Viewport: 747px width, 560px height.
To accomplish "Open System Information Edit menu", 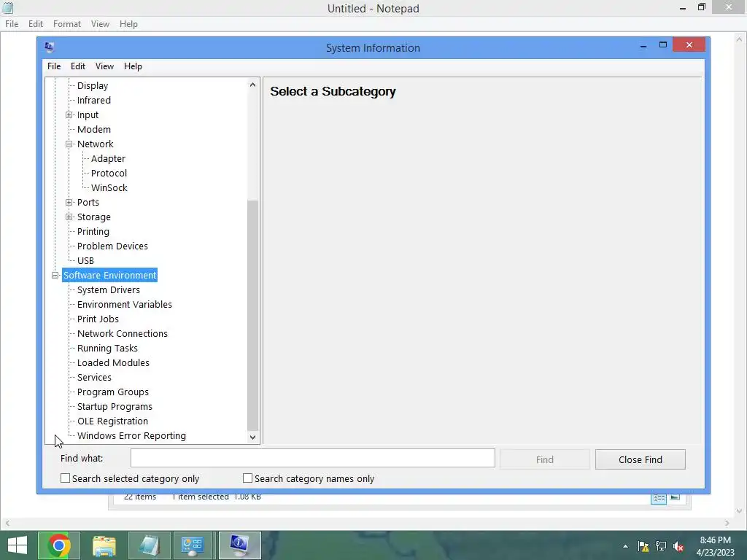I will coord(77,66).
